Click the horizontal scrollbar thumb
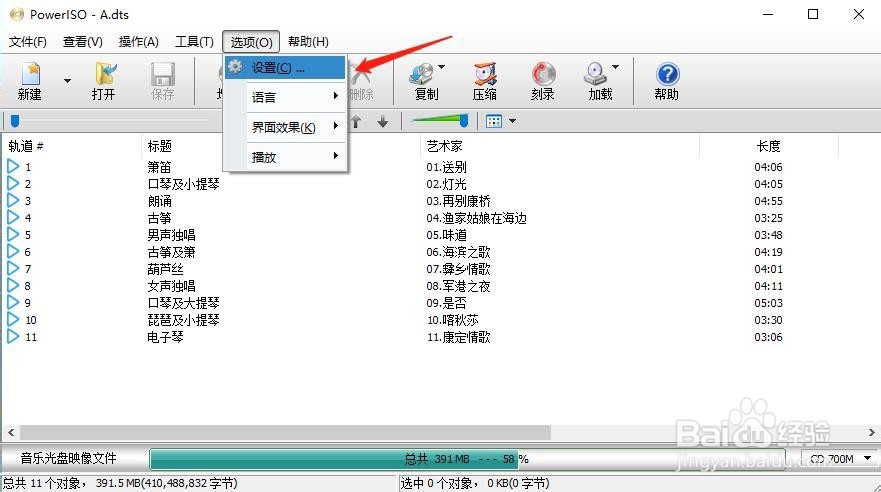This screenshot has height=492, width=881. [x=285, y=432]
